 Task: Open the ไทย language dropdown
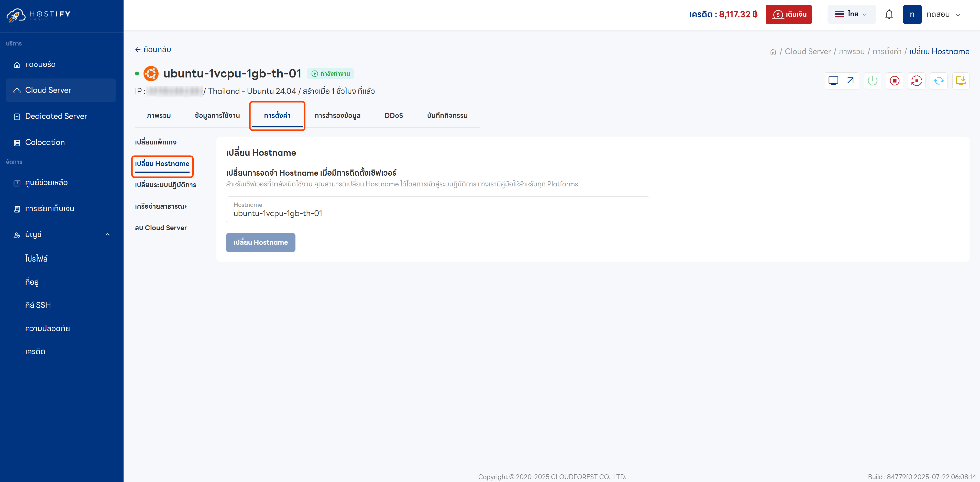pos(851,15)
